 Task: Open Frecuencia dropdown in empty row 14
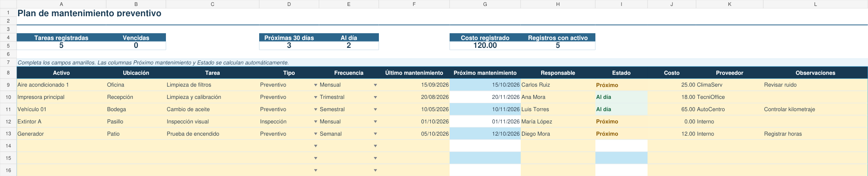tap(375, 146)
